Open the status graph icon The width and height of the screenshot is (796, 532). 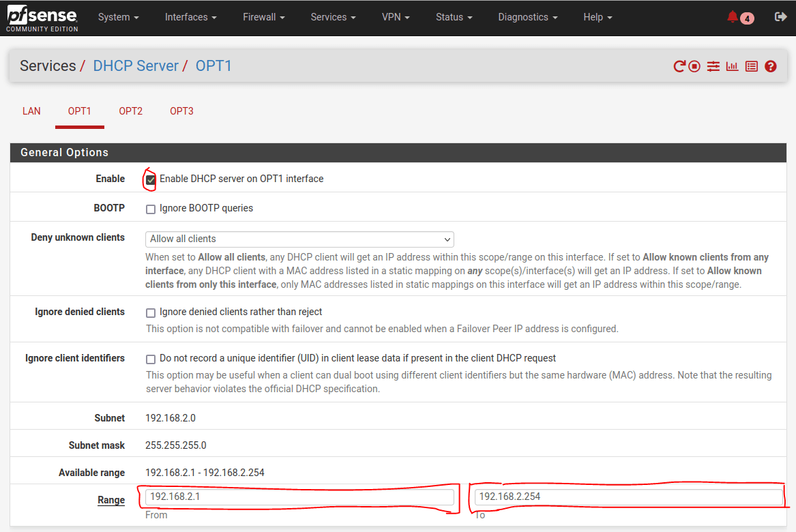coord(732,65)
